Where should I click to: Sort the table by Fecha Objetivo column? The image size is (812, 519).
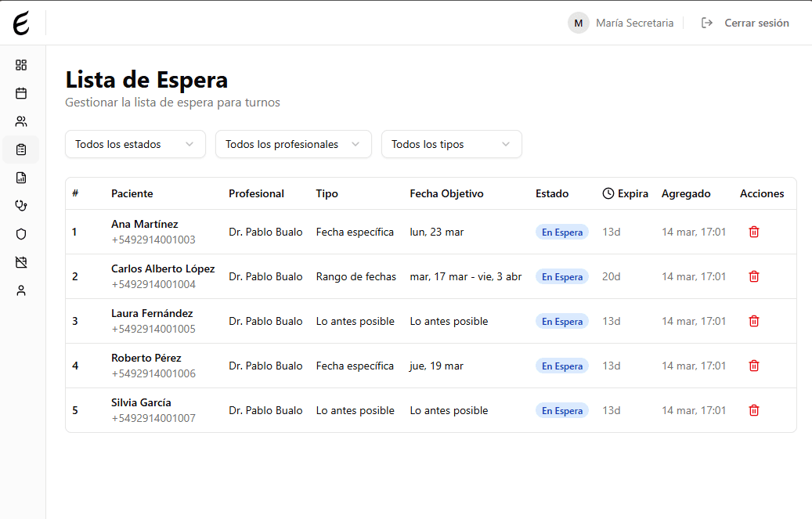(446, 193)
